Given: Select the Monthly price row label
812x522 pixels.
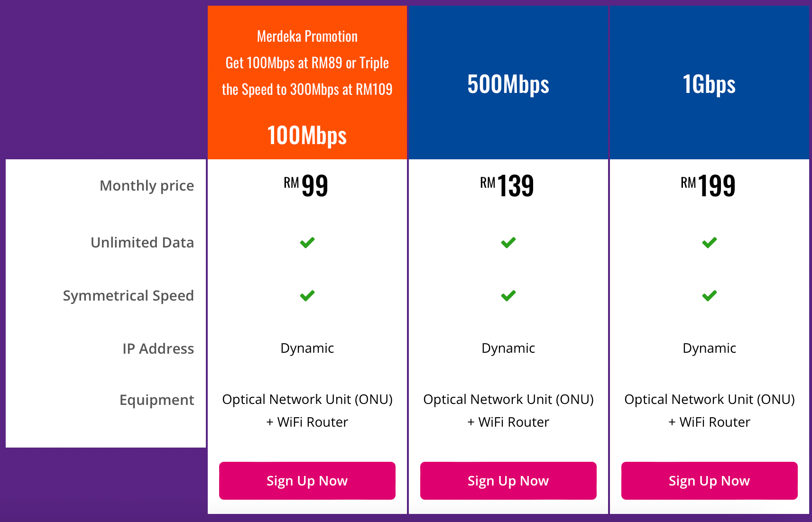Looking at the screenshot, I should 147,185.
